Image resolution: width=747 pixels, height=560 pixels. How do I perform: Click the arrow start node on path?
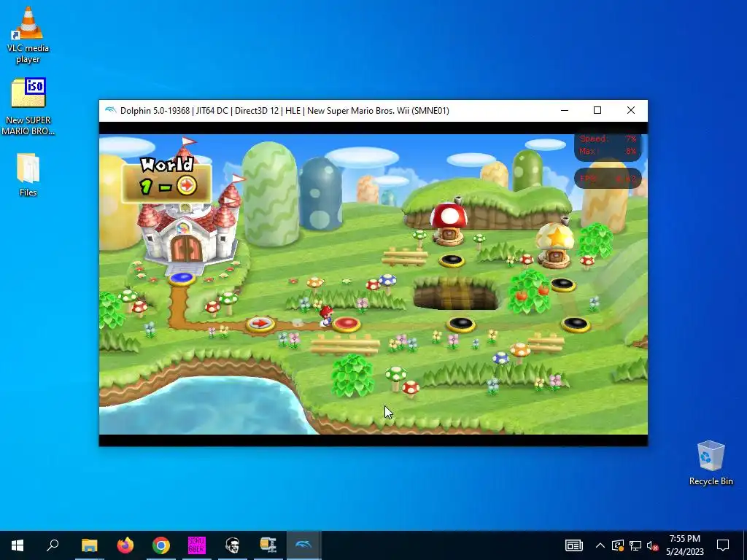click(x=260, y=324)
